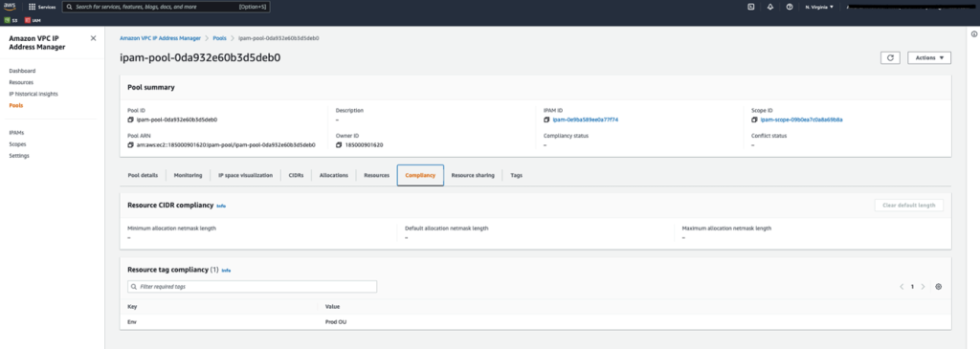The width and height of the screenshot is (980, 349).
Task: Open the IP space visualization tab
Action: pos(245,175)
